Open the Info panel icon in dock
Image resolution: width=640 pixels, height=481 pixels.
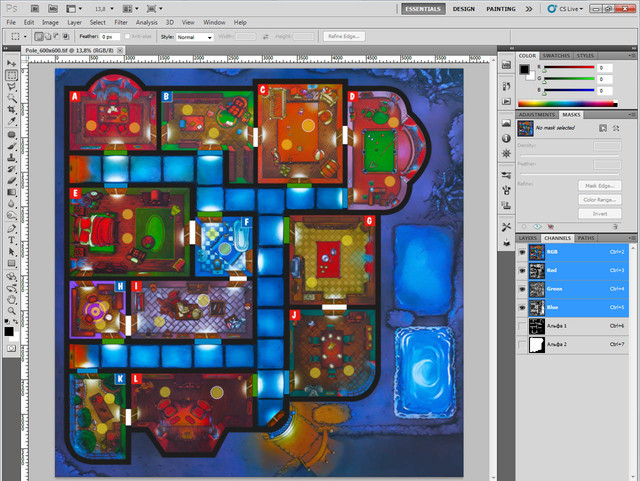point(506,138)
